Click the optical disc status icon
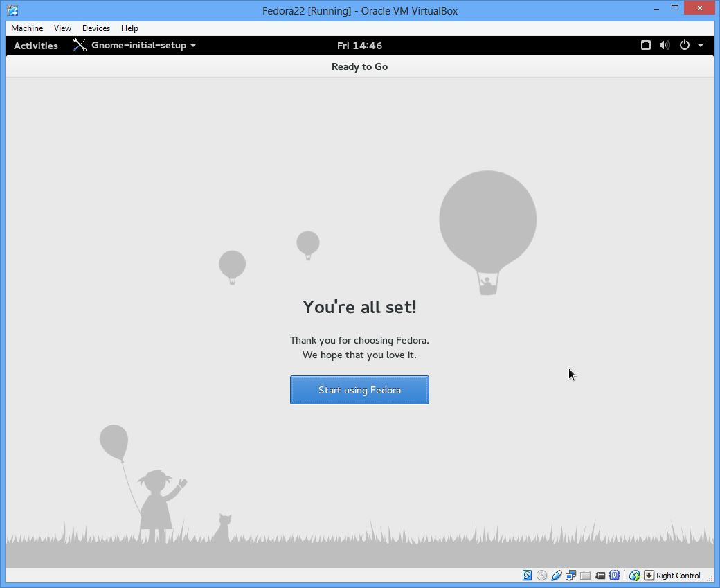720x588 pixels. coord(542,575)
